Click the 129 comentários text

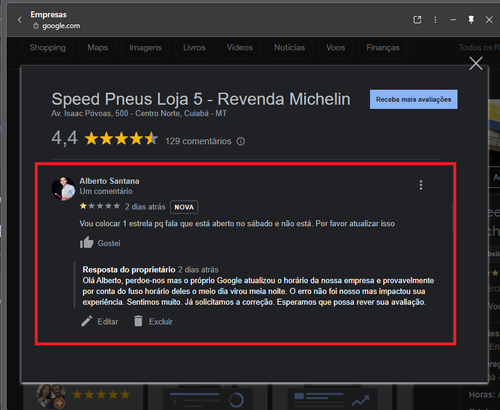198,141
